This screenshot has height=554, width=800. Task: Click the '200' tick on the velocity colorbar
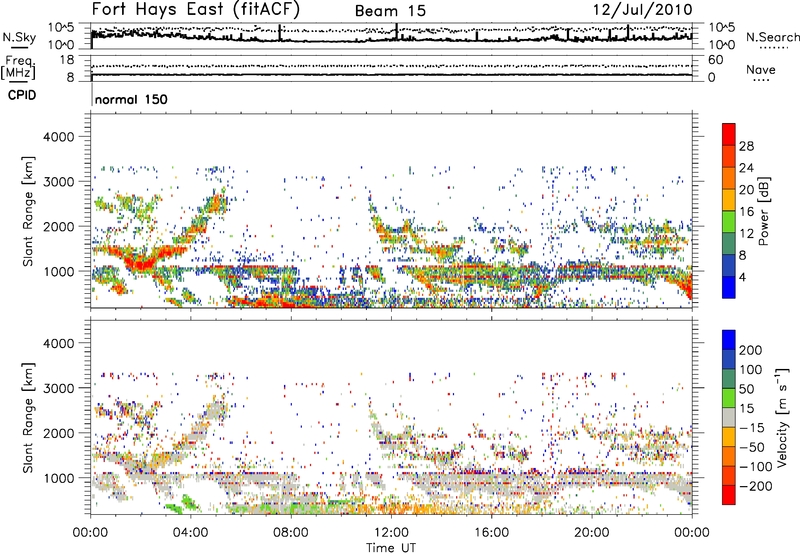coord(751,350)
